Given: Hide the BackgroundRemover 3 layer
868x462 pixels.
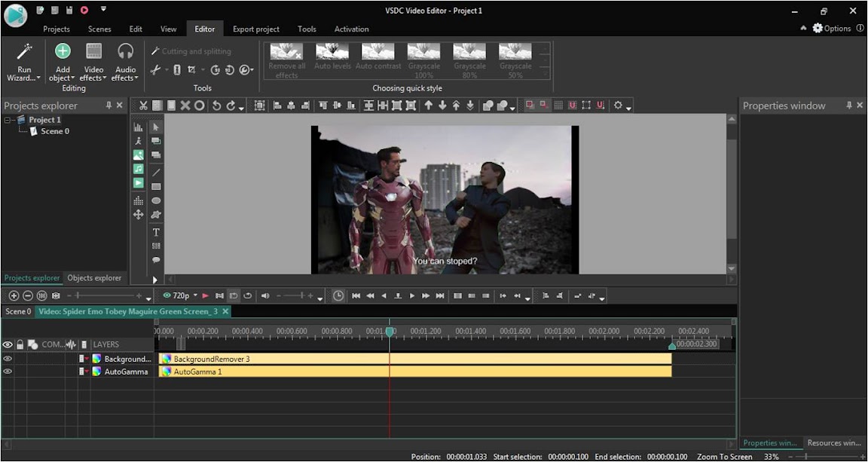Looking at the screenshot, I should point(8,359).
